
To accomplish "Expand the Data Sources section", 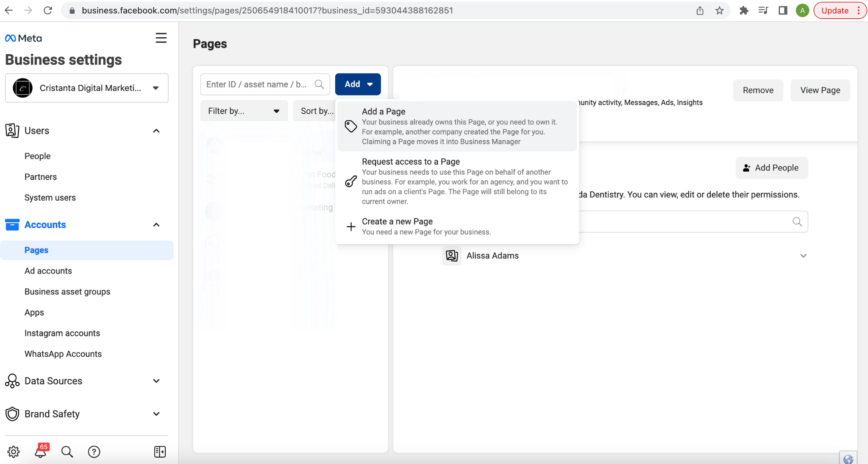I will click(x=156, y=381).
